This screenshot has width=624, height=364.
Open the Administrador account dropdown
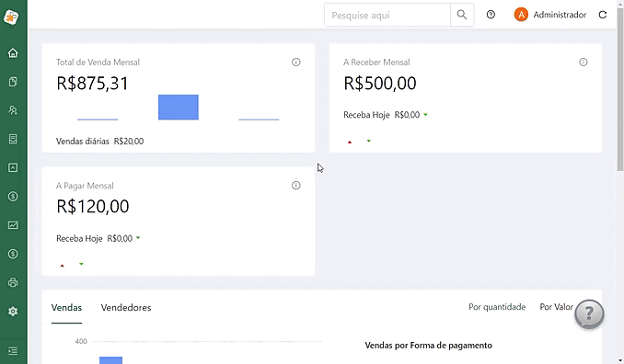coord(550,15)
